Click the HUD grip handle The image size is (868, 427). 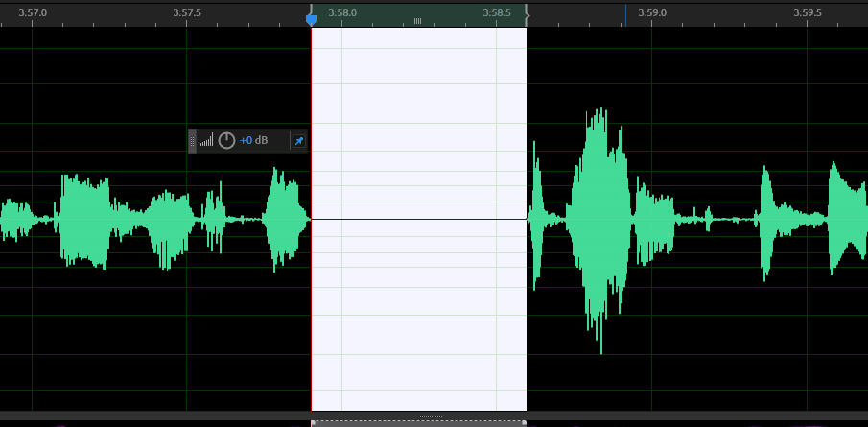193,141
